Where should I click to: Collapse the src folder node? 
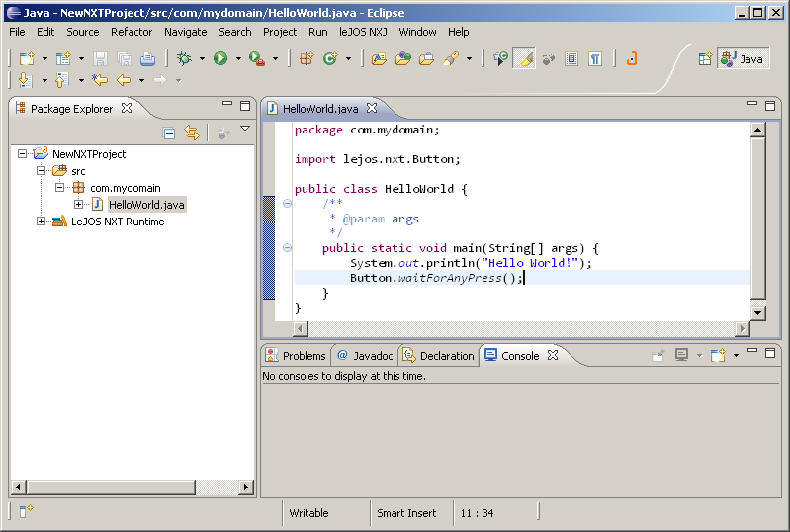(x=41, y=171)
